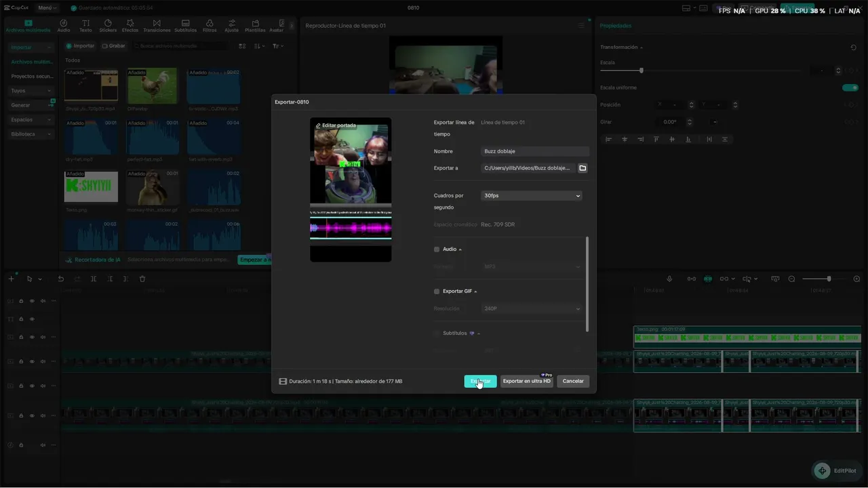
Task: Select the pointer selection tool in timeline toolbar
Action: click(x=29, y=279)
